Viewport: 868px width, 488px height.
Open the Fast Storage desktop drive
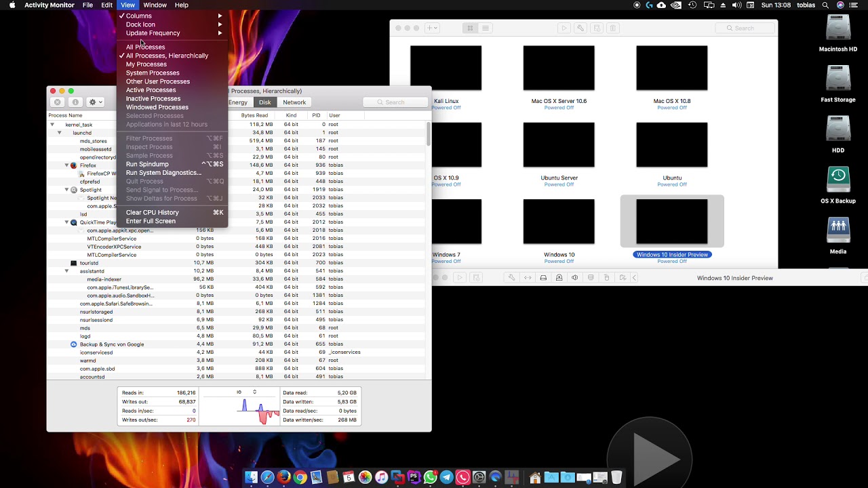[x=838, y=79]
